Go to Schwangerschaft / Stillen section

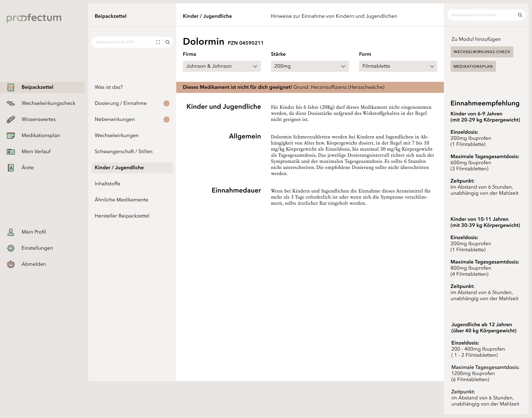point(123,151)
